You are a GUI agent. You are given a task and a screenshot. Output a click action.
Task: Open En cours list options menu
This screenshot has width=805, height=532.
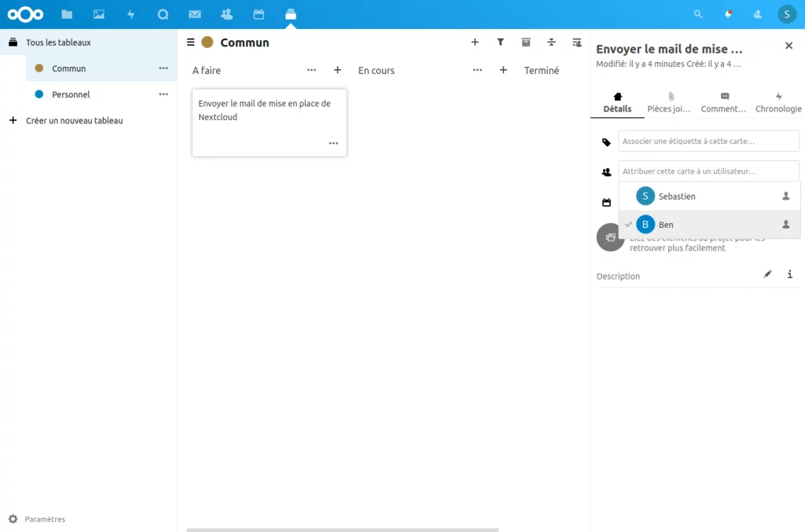[477, 70]
